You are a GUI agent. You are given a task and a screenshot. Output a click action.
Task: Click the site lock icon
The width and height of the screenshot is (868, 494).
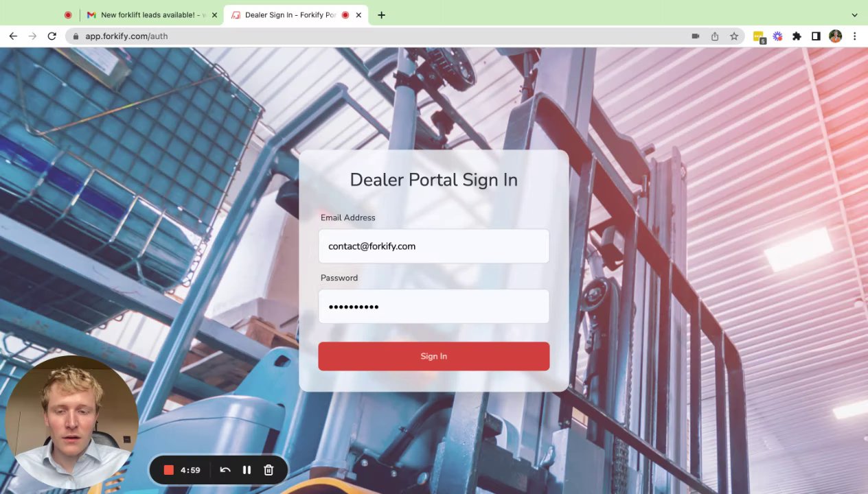click(x=76, y=36)
